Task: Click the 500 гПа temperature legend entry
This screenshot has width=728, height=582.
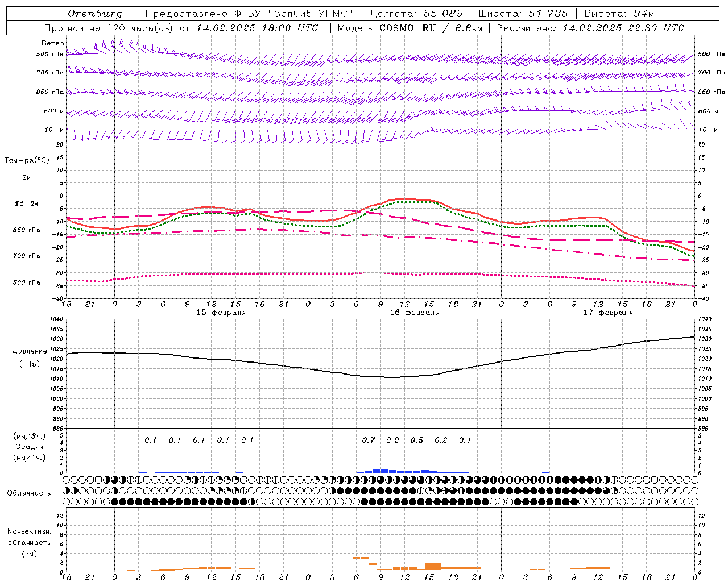Action: point(27,282)
